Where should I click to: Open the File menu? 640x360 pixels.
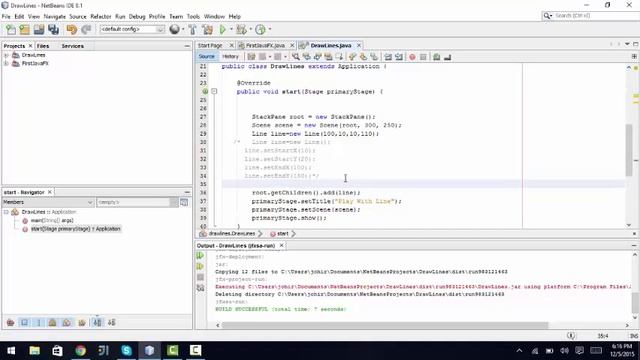click(x=6, y=16)
